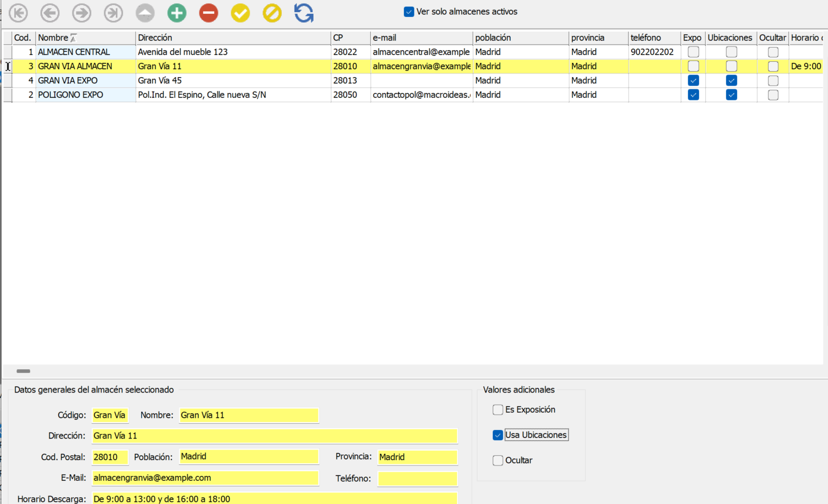The height and width of the screenshot is (504, 828).
Task: Click the gray up-arrow edit button
Action: tap(145, 13)
